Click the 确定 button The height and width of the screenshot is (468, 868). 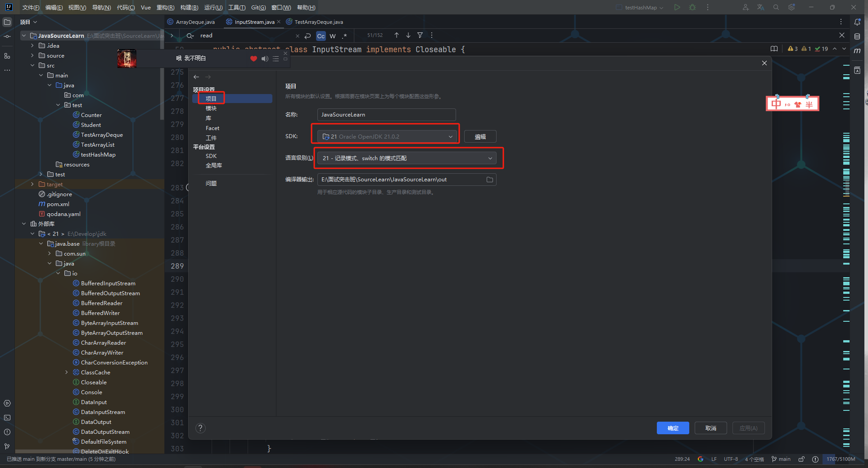point(673,428)
